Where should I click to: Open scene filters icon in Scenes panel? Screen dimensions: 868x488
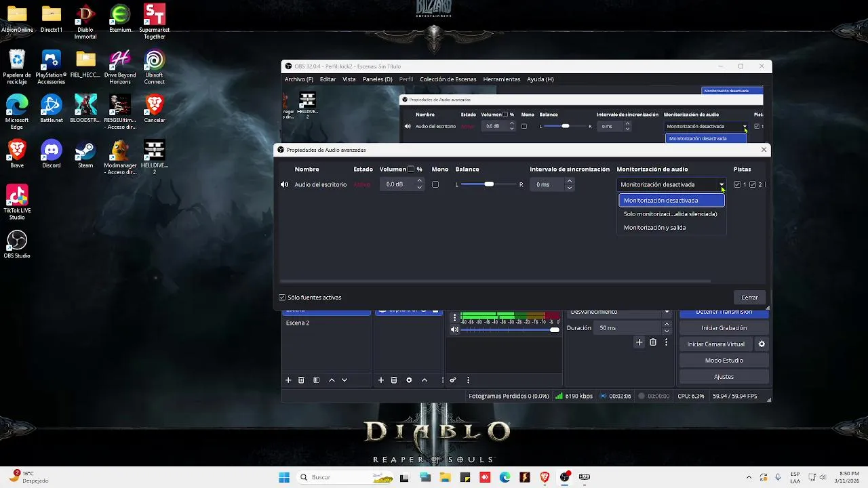316,380
